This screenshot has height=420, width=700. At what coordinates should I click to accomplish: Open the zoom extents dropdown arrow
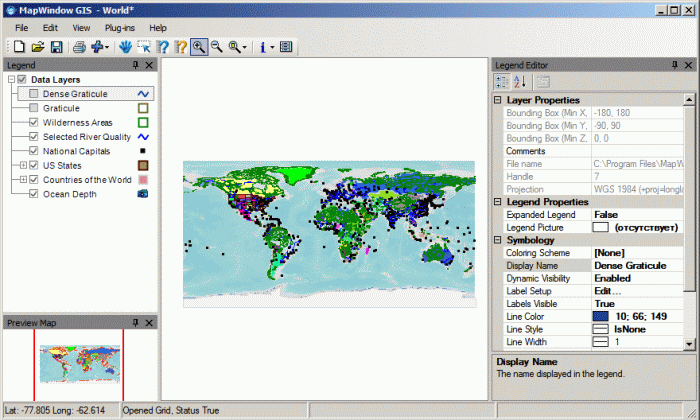[245, 47]
